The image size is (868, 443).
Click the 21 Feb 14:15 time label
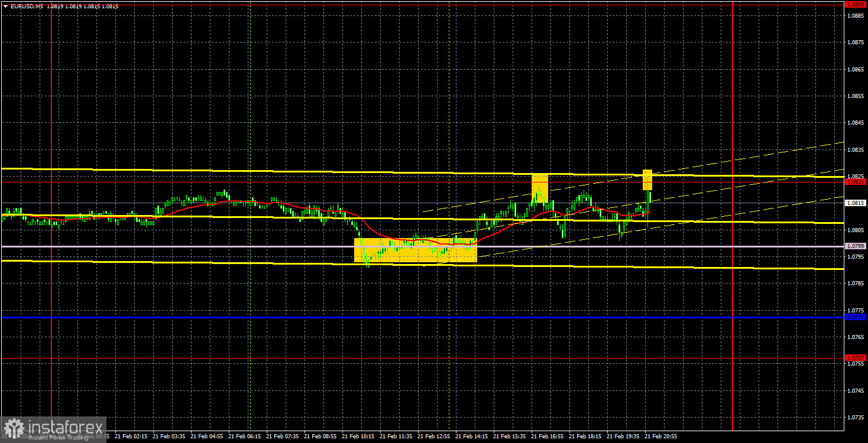(471, 437)
